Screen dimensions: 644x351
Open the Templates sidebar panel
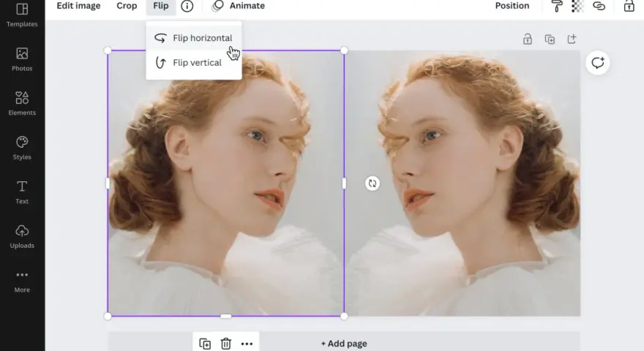[x=22, y=15]
